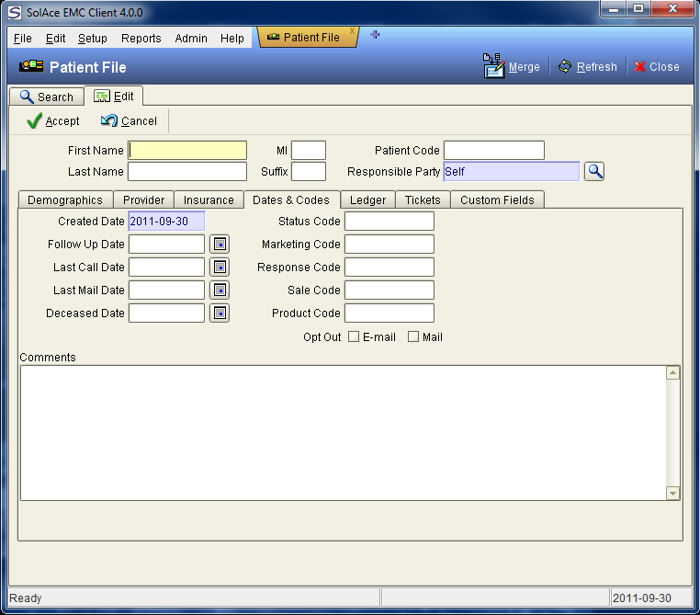Click the Accept button
This screenshot has width=700, height=615.
pyautogui.click(x=53, y=121)
